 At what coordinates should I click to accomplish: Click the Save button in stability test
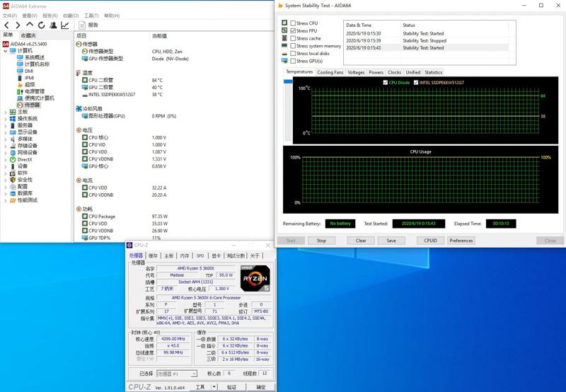[x=391, y=241]
